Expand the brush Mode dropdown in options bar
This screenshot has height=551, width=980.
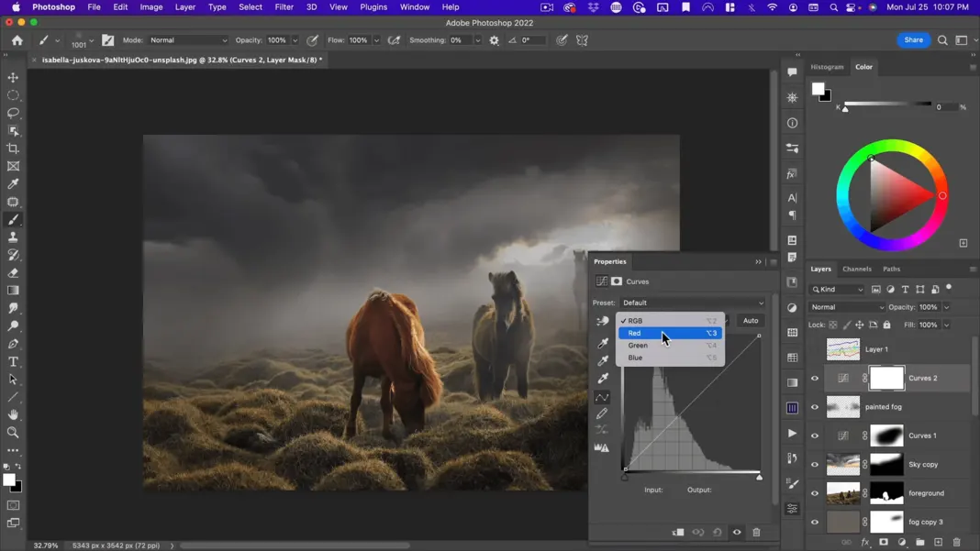point(188,40)
